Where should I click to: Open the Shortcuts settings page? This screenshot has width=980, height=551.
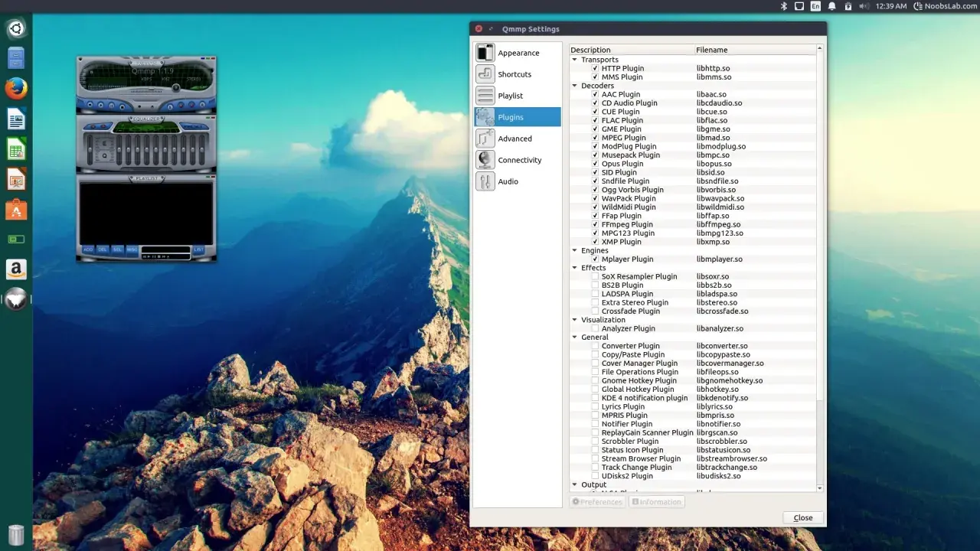518,74
